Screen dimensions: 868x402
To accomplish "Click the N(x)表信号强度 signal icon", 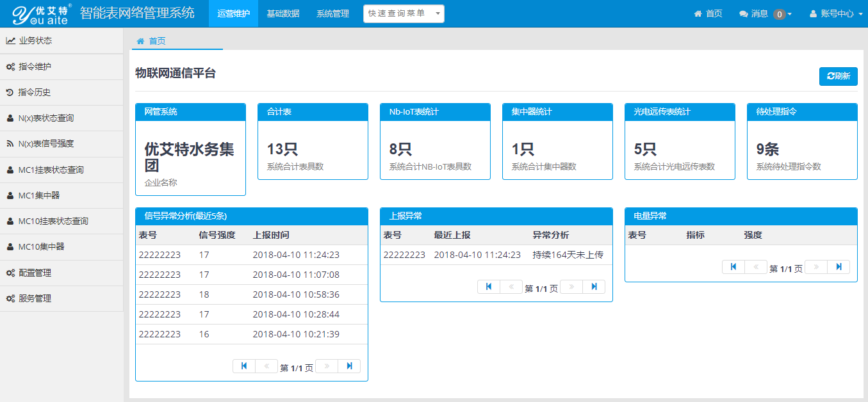I will pyautogui.click(x=10, y=144).
